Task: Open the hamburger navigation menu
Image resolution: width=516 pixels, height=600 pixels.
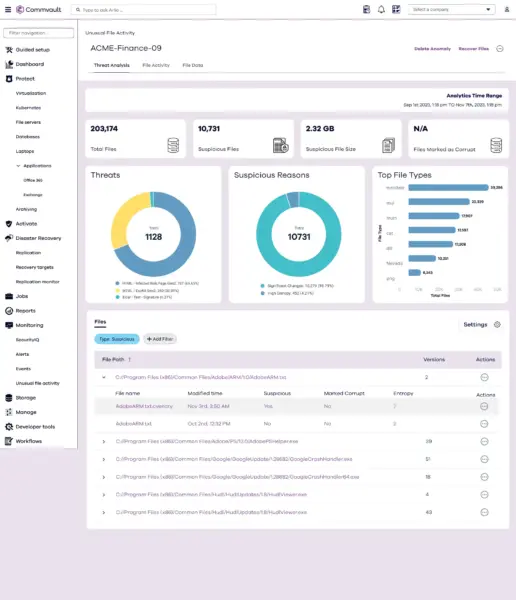Action: pyautogui.click(x=8, y=10)
